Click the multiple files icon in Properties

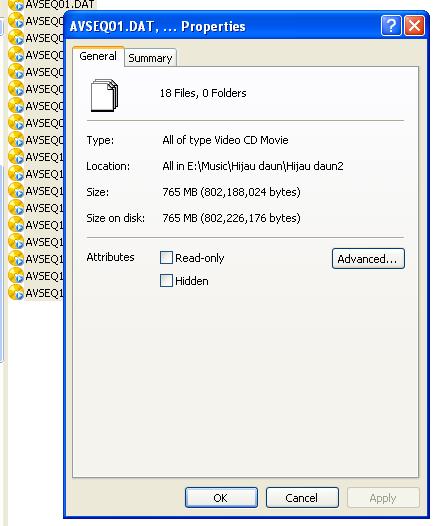[104, 95]
